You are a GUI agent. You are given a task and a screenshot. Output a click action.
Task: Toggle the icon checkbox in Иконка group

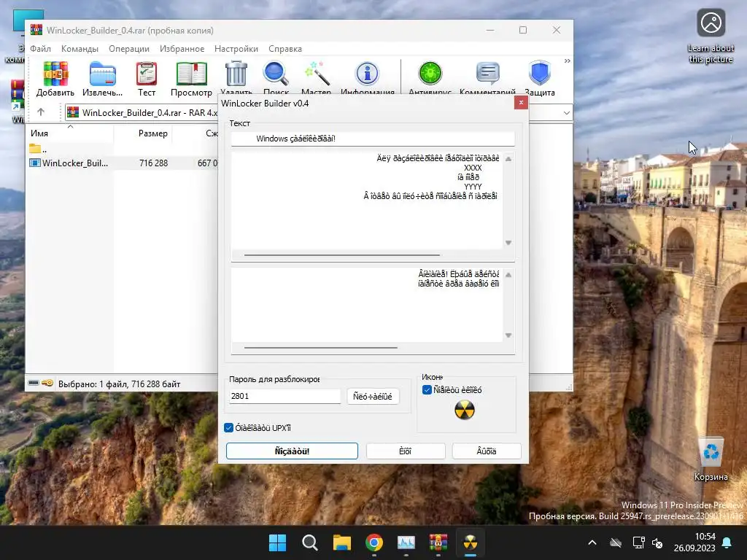coord(427,390)
